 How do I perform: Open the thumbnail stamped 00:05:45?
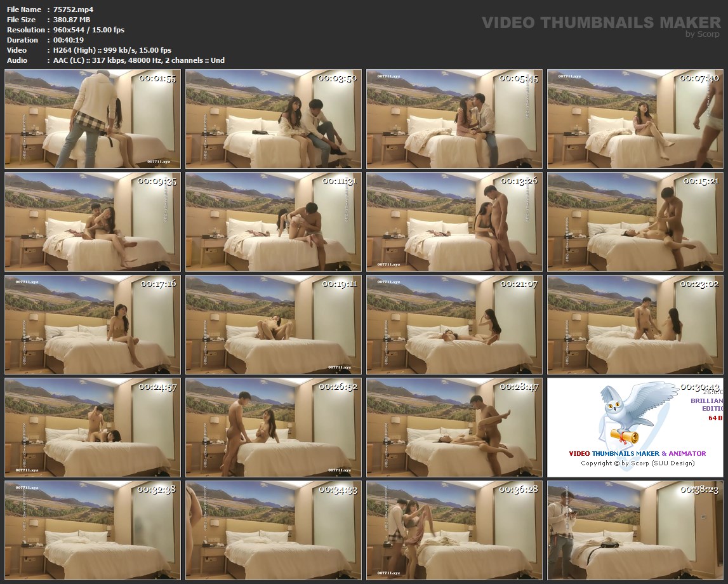[x=454, y=119]
